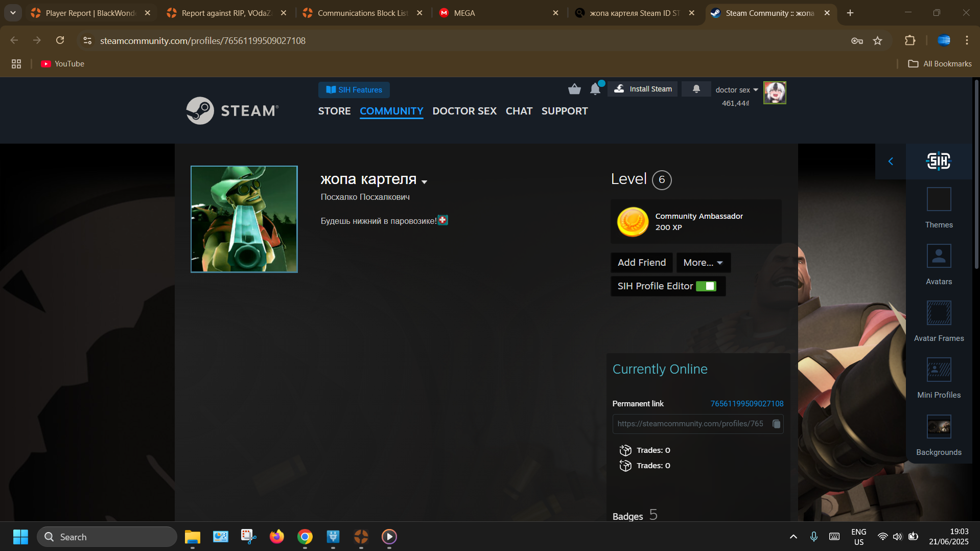Open the apps grid in bookmarks bar
The width and height of the screenshot is (980, 551).
pos(16,64)
